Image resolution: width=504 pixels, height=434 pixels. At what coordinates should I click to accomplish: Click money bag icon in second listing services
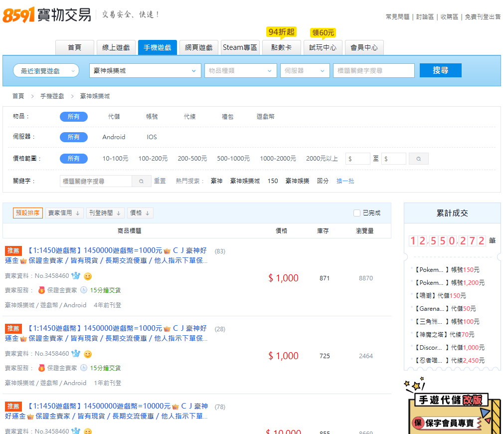41,368
